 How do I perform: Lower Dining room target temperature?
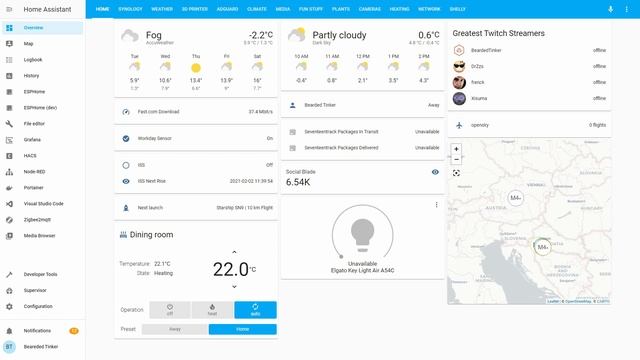(x=234, y=287)
